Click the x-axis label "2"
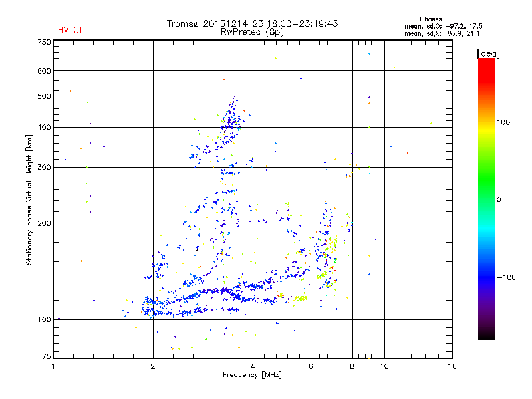The image size is (532, 399). (x=153, y=366)
